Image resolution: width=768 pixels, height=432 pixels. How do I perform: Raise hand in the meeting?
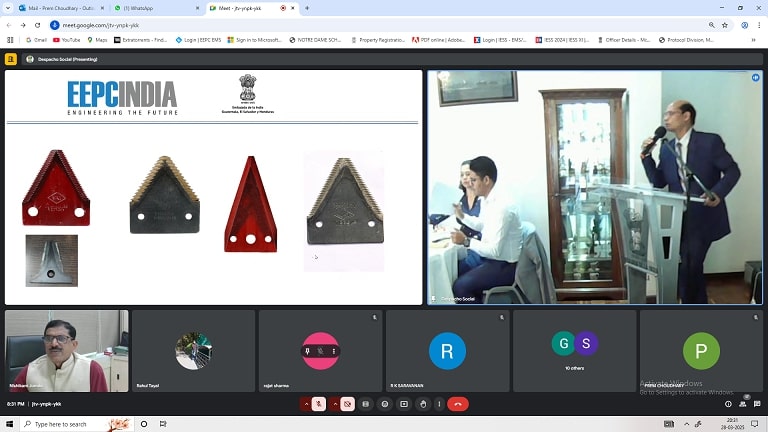click(423, 404)
